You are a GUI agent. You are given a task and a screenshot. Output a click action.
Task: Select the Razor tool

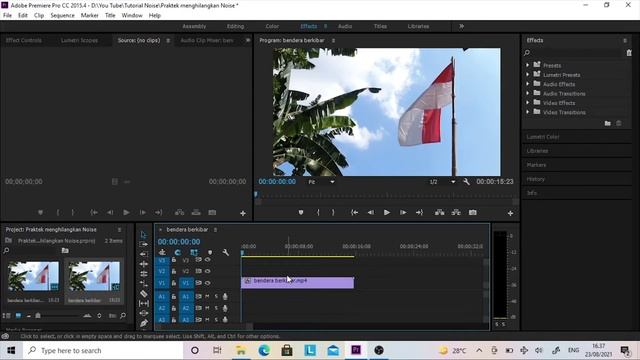coord(143,293)
